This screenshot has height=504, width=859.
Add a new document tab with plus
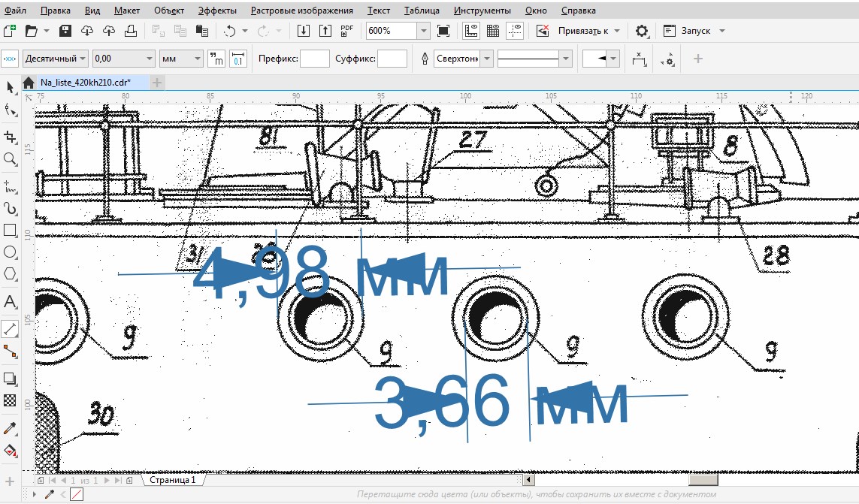point(156,83)
